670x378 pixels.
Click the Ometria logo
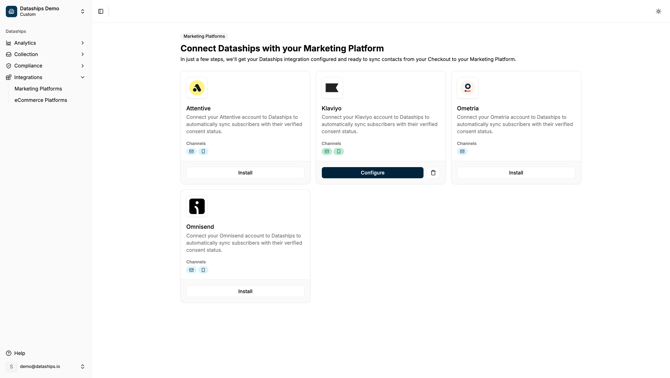pos(467,88)
